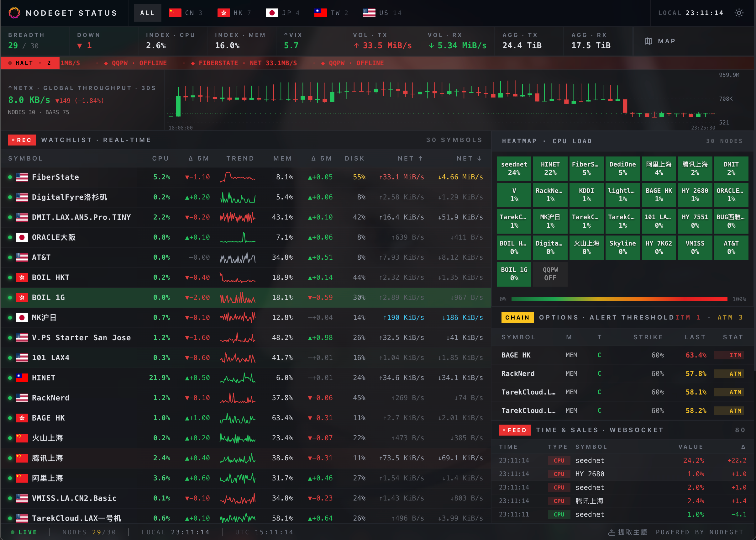
Task: Click the China flag icon beside 火山上海
Action: 22,438
